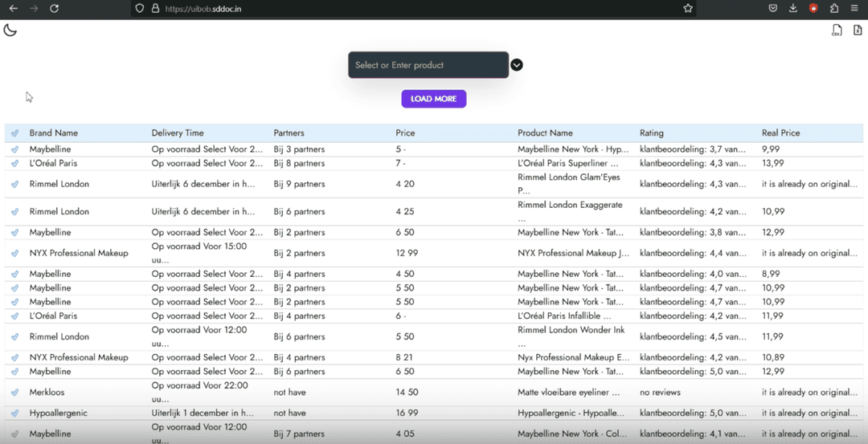This screenshot has width=868, height=444.
Task: Export the table as an Excel file
Action: [858, 31]
